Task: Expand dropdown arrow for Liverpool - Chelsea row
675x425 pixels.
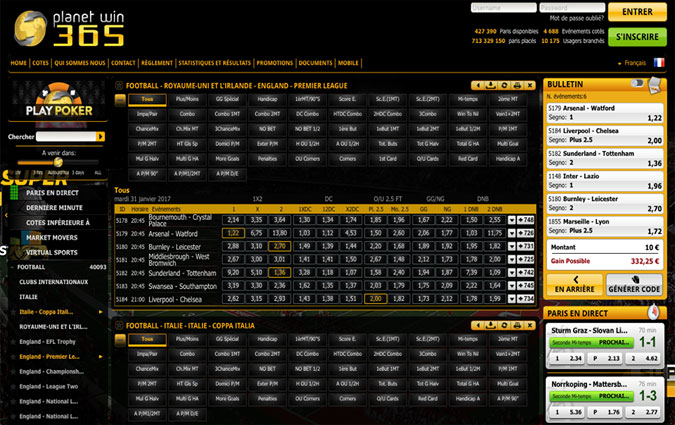Action: click(x=511, y=299)
